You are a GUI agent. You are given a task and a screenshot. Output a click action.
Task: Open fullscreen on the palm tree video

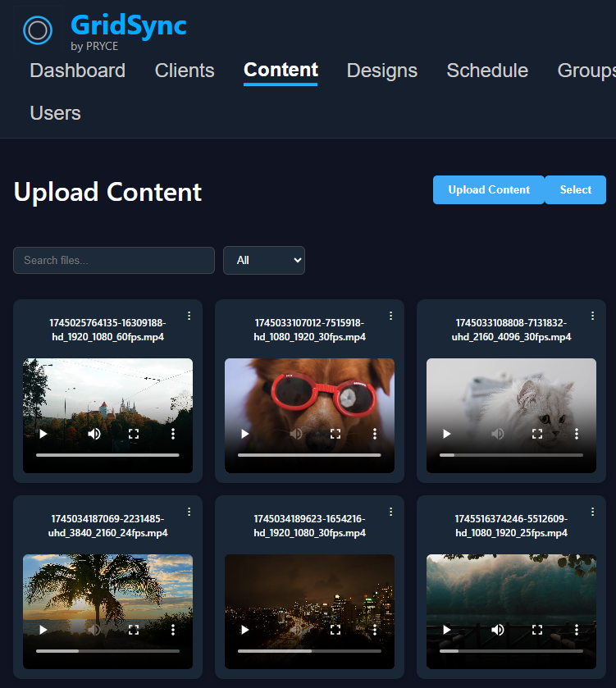(x=134, y=630)
